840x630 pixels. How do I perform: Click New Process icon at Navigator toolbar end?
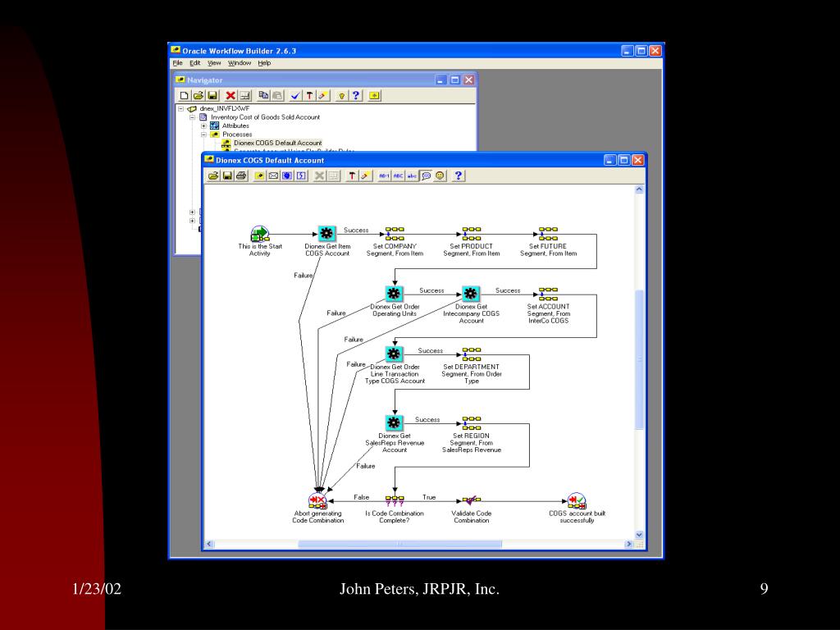[x=374, y=95]
